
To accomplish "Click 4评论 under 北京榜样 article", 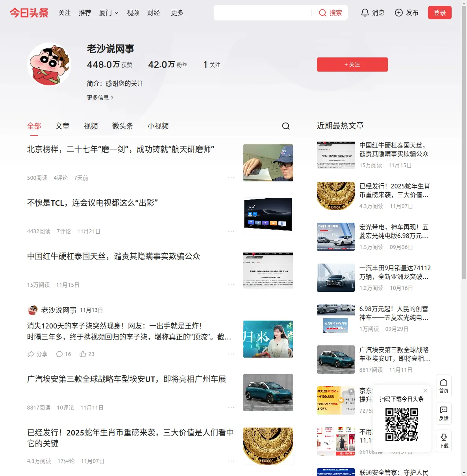I will [61, 178].
